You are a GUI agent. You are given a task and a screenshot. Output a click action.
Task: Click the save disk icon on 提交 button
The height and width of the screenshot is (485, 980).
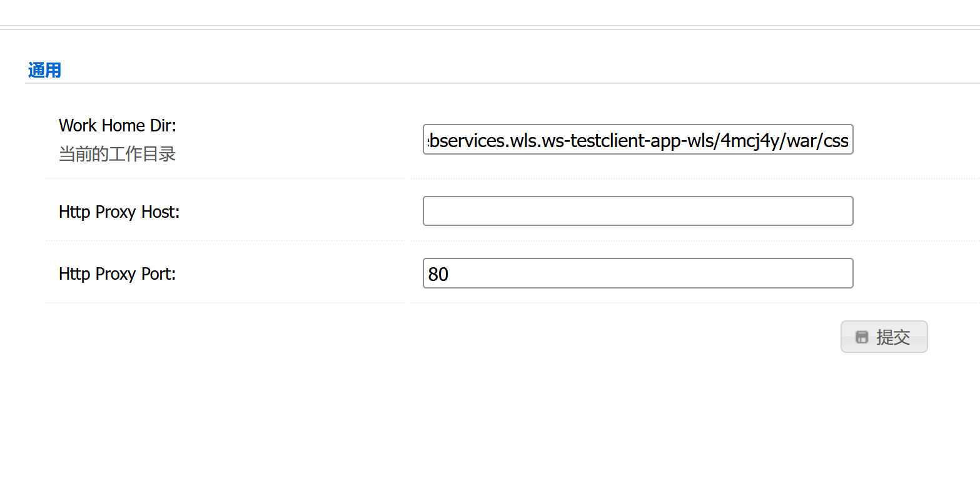[x=861, y=337]
